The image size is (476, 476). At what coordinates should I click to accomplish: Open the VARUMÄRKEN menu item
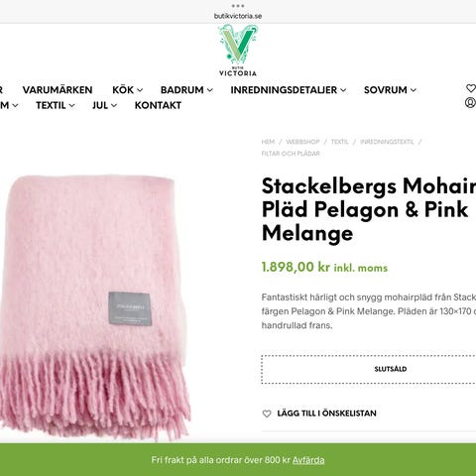[x=58, y=90]
